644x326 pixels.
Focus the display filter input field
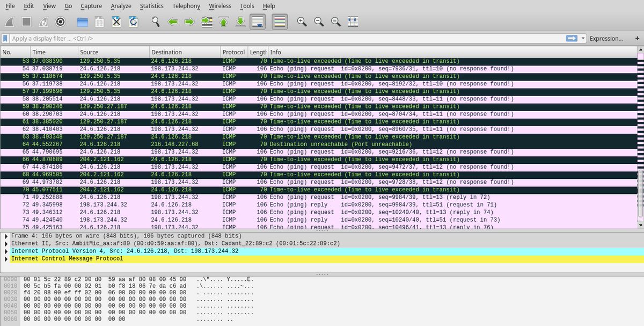click(x=287, y=39)
